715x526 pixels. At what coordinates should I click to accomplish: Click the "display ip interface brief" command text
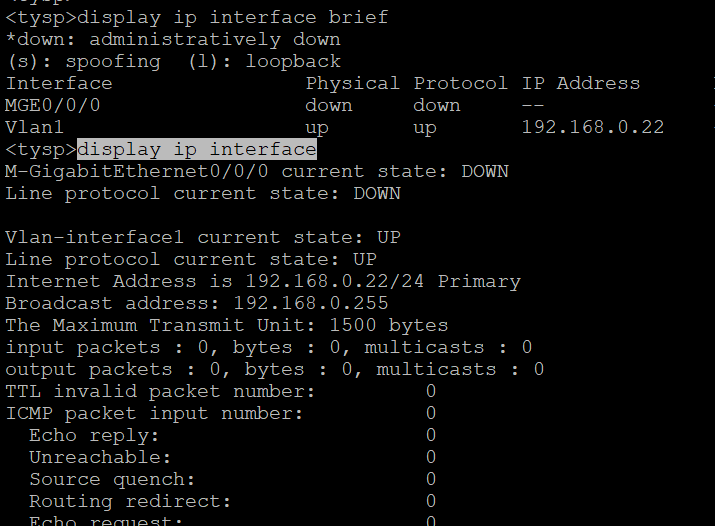point(232,18)
